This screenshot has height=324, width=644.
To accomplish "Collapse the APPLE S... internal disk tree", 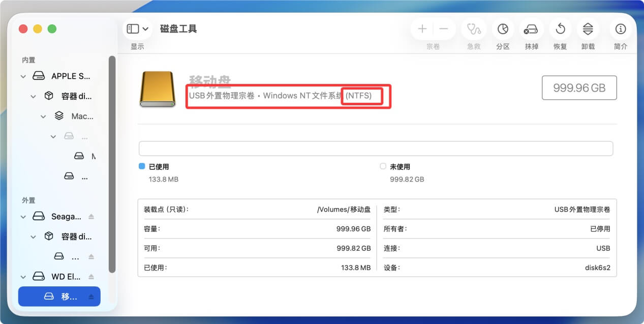I will tap(23, 76).
